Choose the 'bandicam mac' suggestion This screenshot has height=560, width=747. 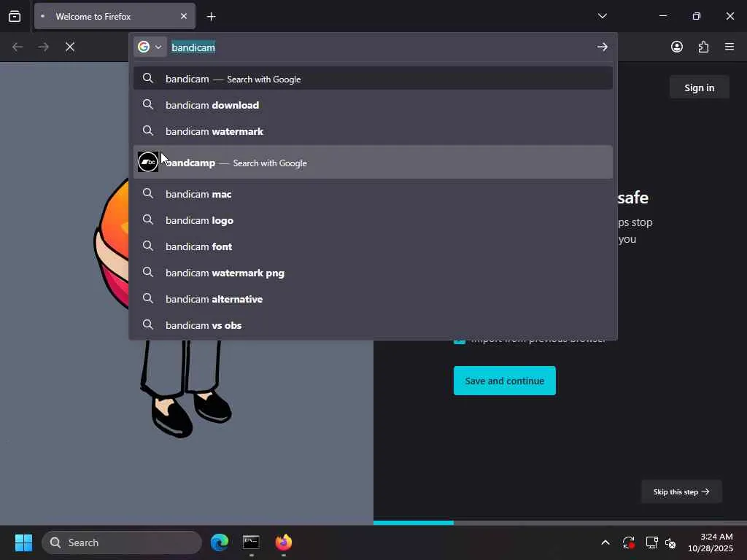[x=373, y=194]
